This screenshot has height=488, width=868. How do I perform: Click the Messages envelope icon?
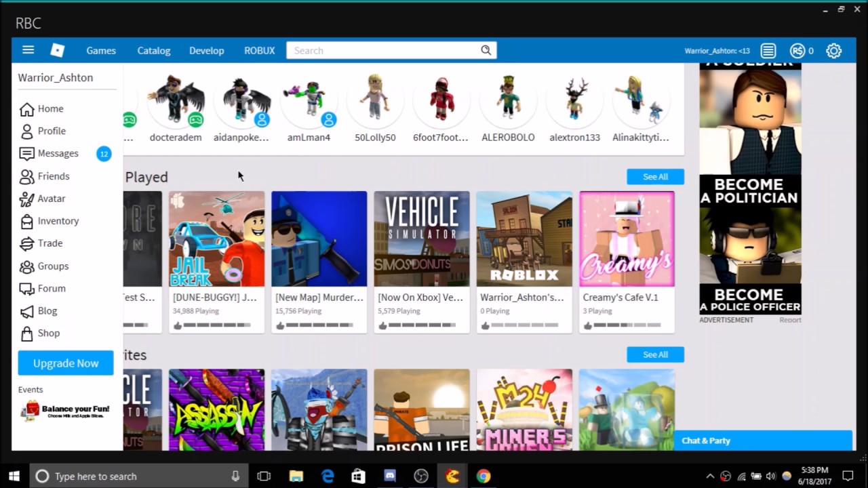(x=26, y=154)
